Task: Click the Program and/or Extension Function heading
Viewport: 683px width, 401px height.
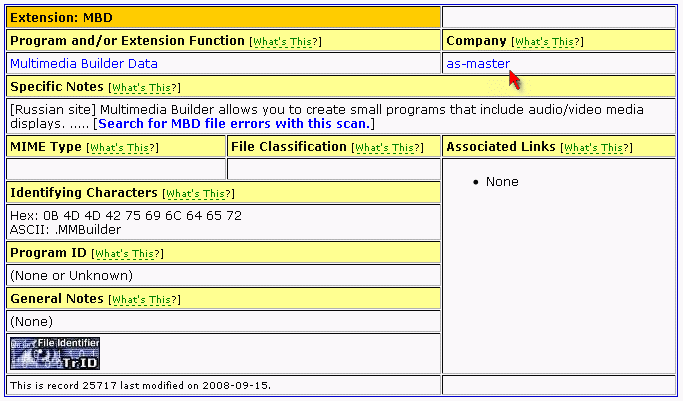Action: 127,40
